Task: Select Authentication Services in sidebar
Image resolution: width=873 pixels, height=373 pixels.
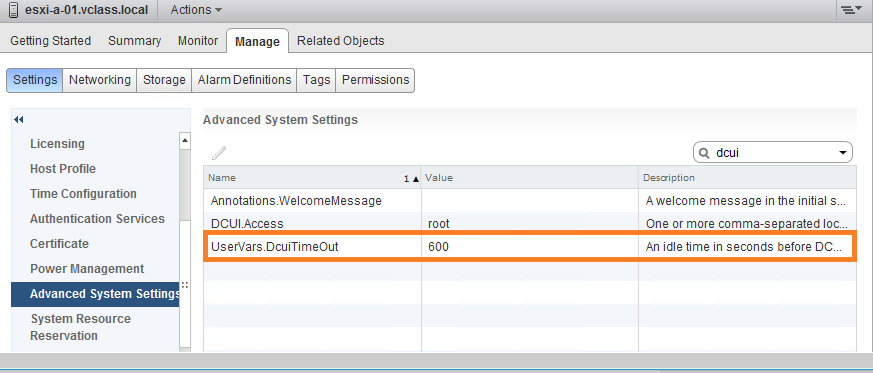Action: click(97, 219)
